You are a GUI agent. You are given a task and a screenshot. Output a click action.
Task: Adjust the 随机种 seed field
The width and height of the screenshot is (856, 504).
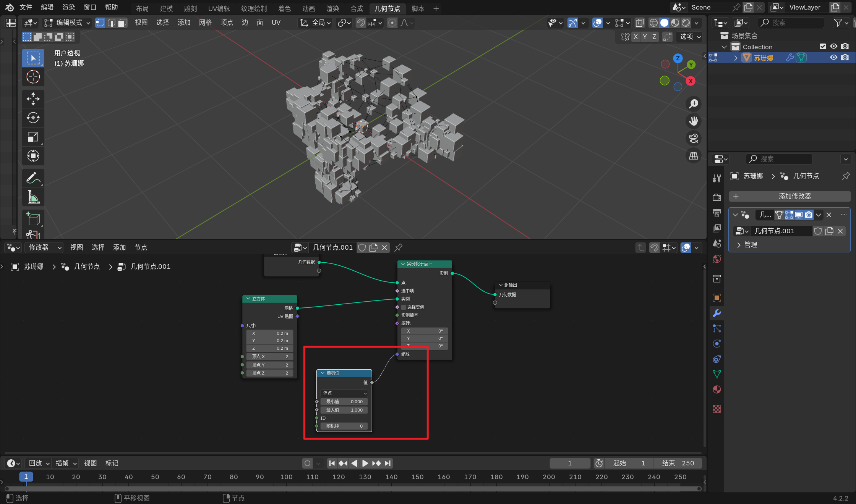[x=344, y=426]
